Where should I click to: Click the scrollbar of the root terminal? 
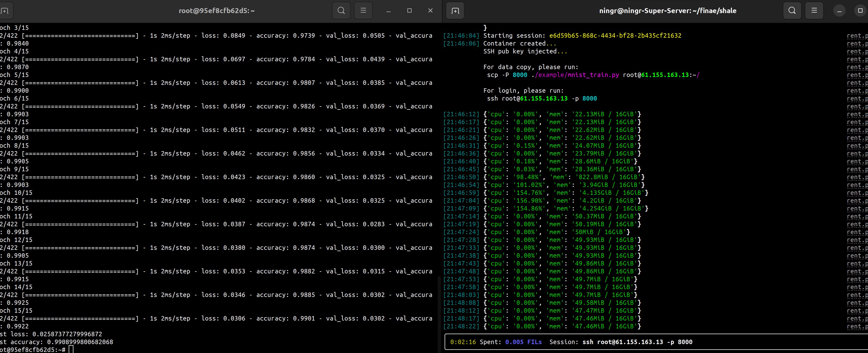(439, 314)
